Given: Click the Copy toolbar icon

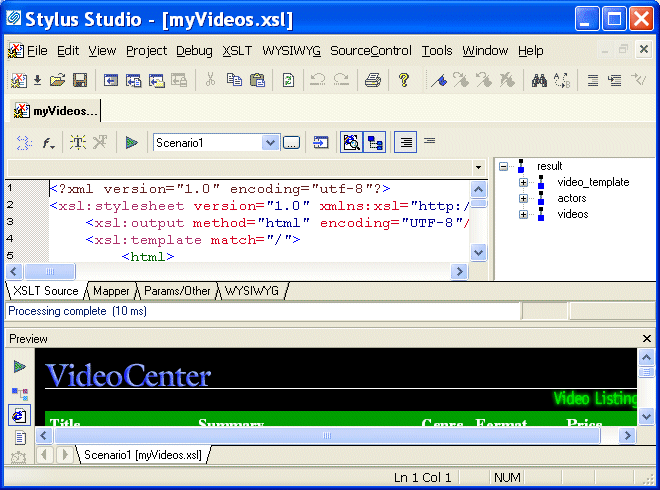Looking at the screenshot, I should click(234, 81).
